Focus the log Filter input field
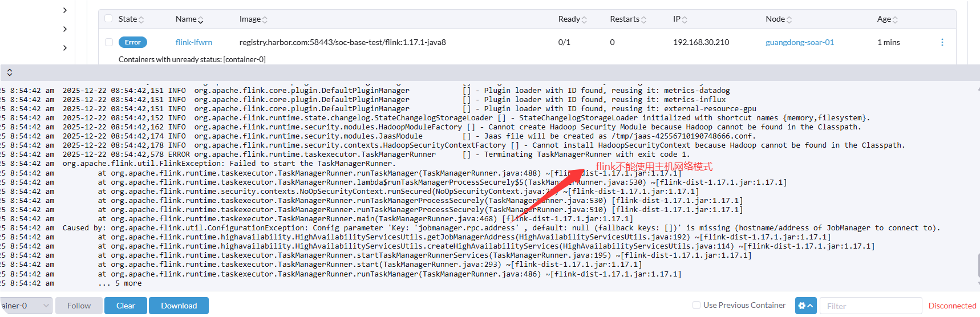980x317 pixels. pyautogui.click(x=871, y=306)
